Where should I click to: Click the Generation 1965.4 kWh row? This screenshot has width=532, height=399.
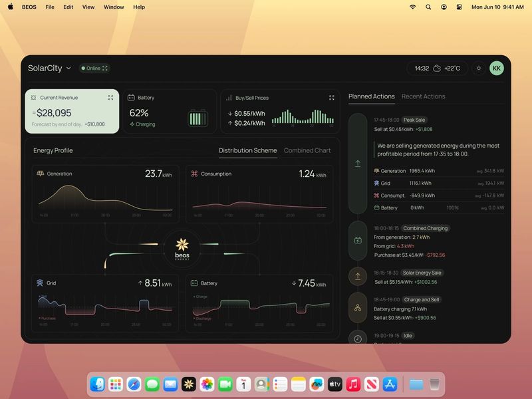click(x=439, y=171)
